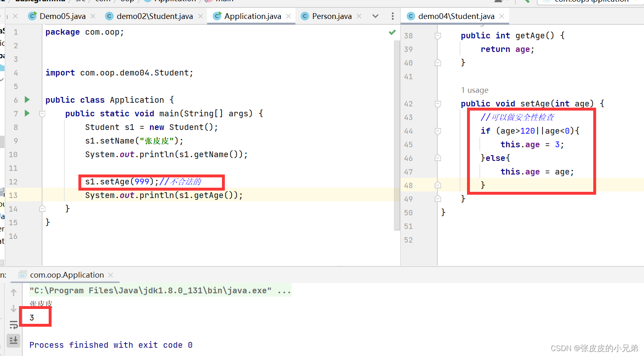Screen dimensions: 644x356
Task: Click the s1.setName line in main
Action: 134,141
